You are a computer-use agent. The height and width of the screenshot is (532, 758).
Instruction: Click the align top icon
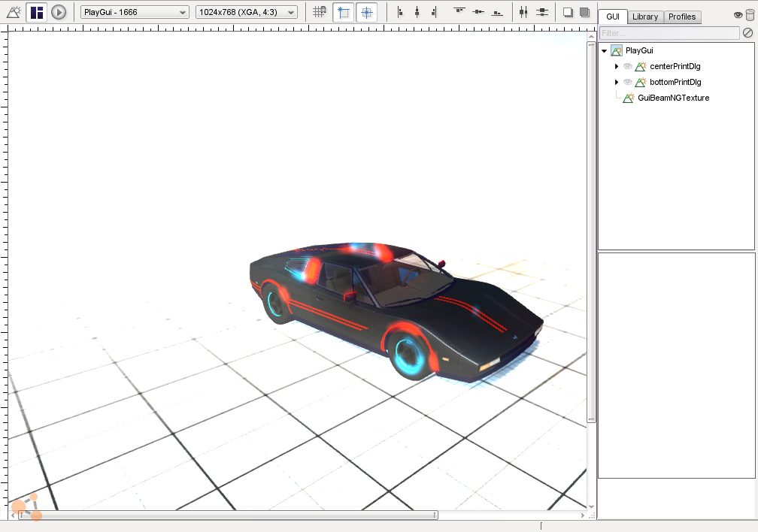459,11
